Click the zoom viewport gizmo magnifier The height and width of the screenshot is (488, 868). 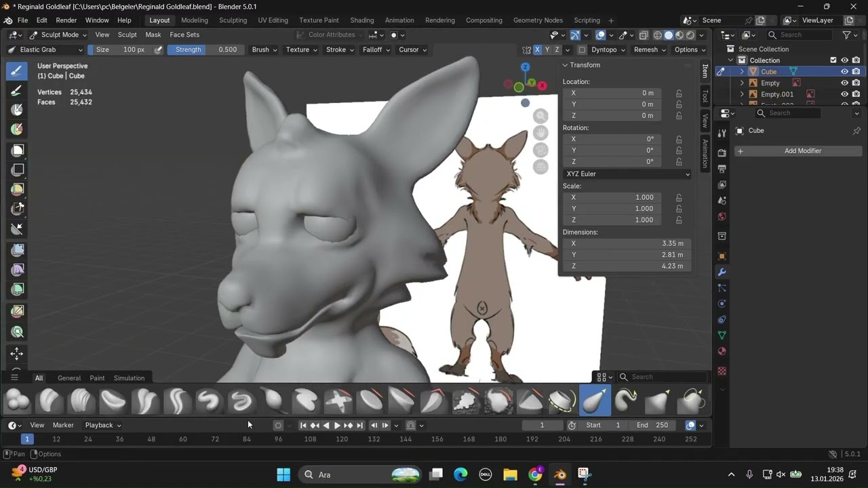point(540,116)
